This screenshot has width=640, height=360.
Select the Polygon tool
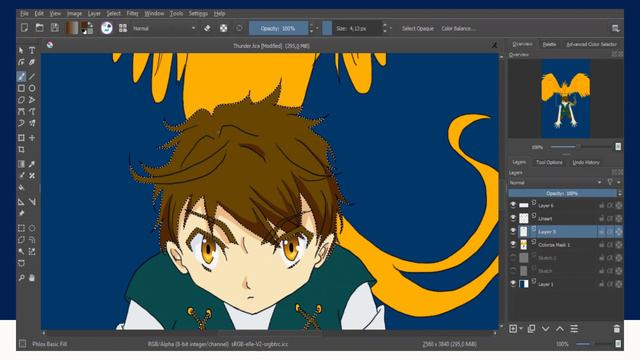click(21, 100)
